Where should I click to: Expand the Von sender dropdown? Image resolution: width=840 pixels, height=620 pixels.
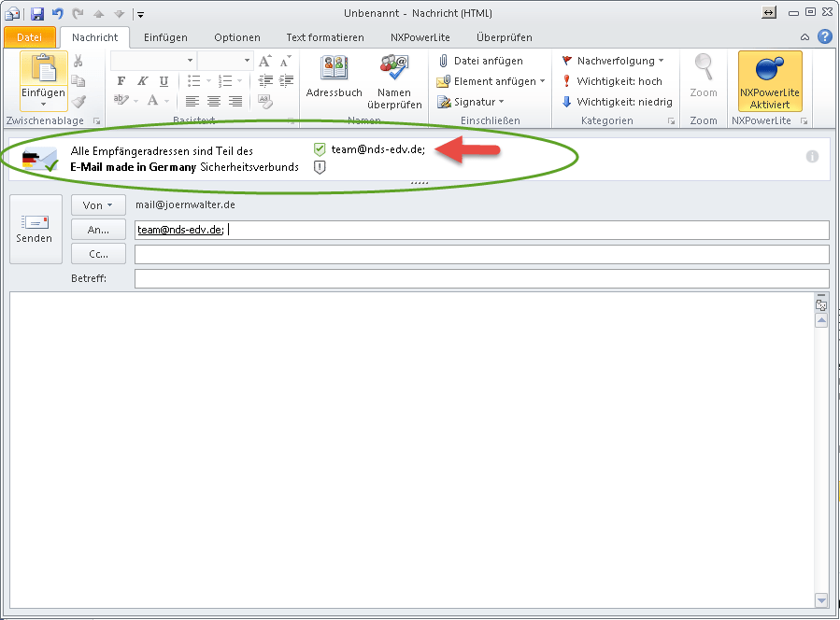click(98, 204)
